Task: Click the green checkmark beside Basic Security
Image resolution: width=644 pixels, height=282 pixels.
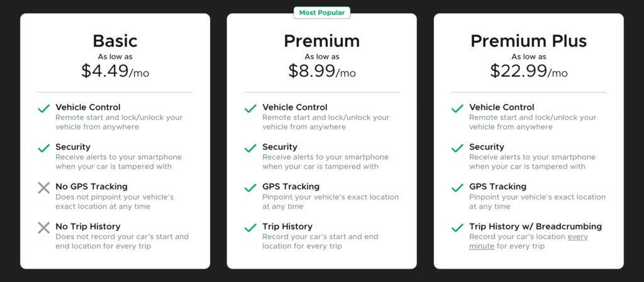Action: [x=44, y=148]
